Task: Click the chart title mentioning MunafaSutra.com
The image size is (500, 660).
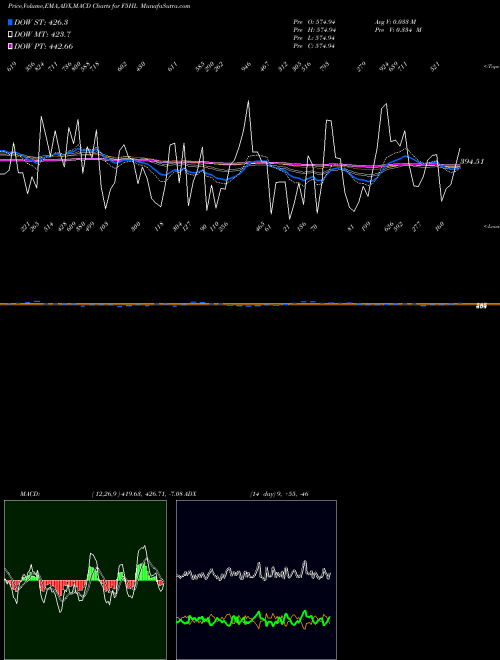Action: [x=99, y=6]
